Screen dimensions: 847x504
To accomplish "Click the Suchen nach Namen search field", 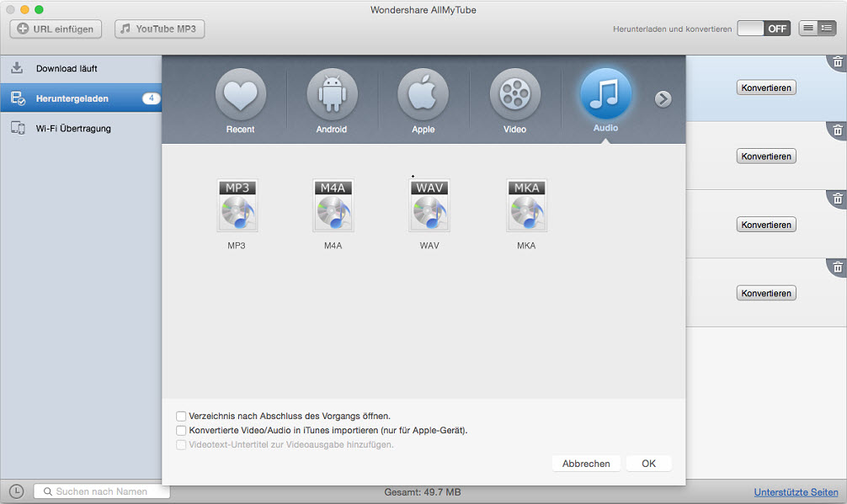I will coord(102,491).
